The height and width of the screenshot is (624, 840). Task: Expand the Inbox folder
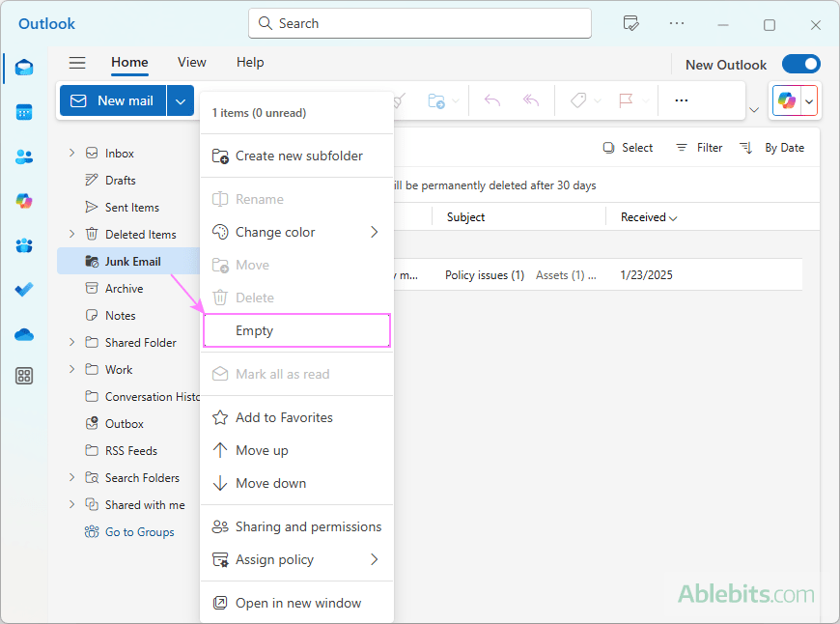click(x=71, y=153)
